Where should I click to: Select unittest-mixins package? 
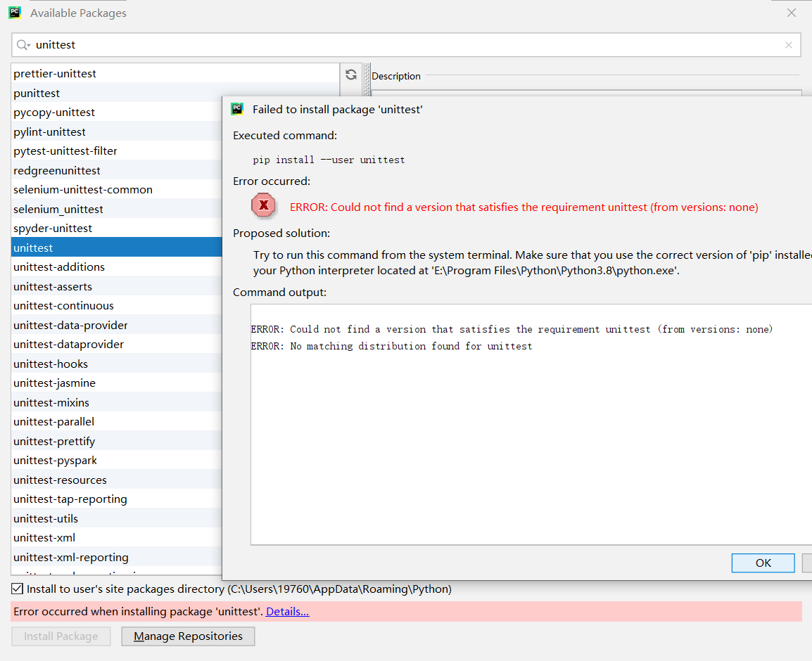(117, 402)
